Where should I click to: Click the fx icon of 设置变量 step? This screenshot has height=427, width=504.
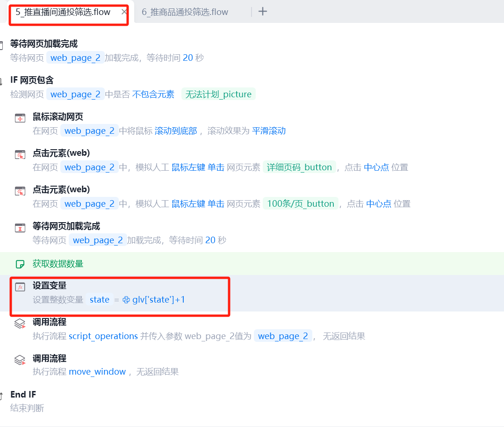(x=20, y=287)
